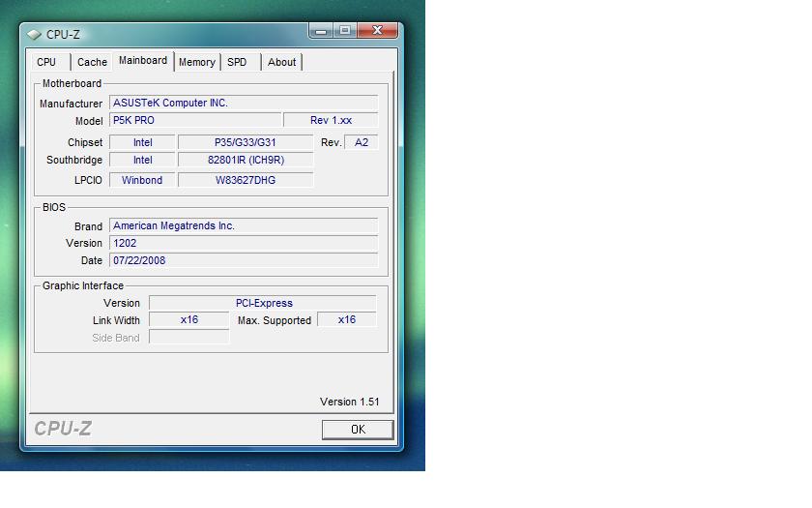Screen dimensions: 812x508
Task: Close the CPU-Z window
Action: (x=378, y=31)
